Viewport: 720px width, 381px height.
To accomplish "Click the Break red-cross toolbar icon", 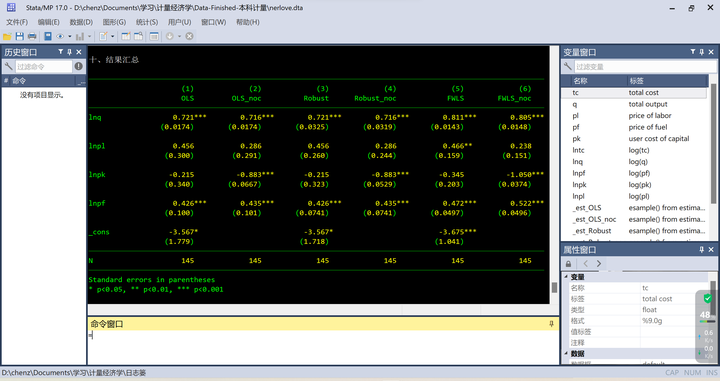I will [189, 36].
